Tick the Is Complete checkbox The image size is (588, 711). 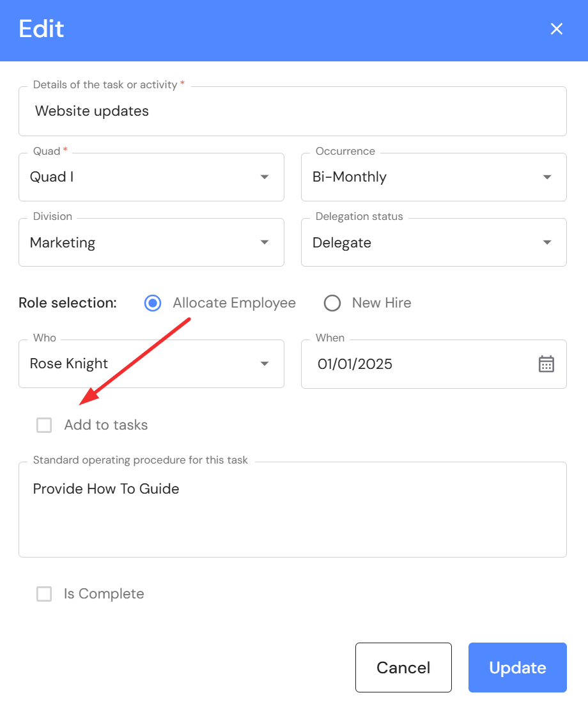(44, 594)
